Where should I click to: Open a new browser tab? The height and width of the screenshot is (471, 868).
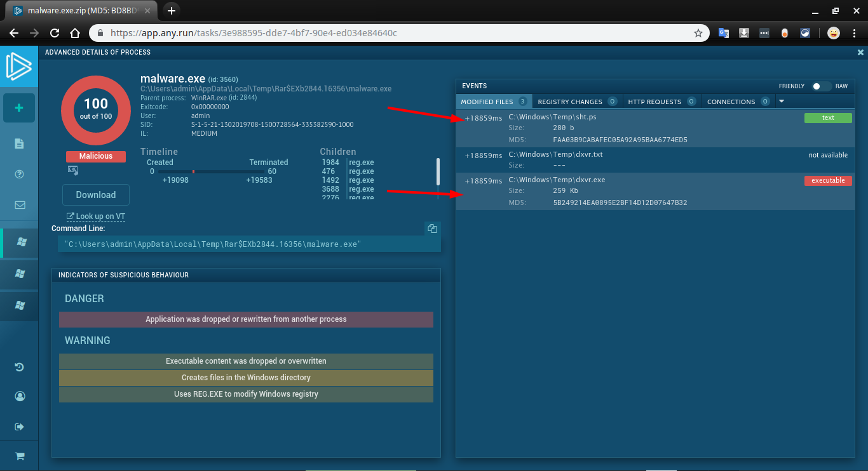pos(172,10)
